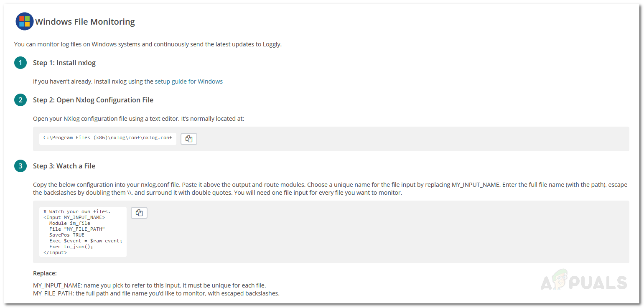Copy the nxlog.conf file path
Image resolution: width=644 pixels, height=308 pixels.
pyautogui.click(x=189, y=139)
